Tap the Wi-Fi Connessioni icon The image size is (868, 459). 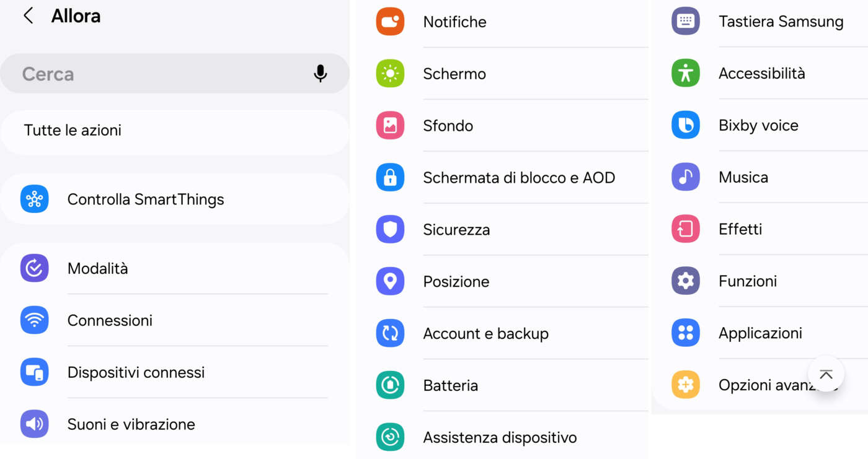click(34, 320)
